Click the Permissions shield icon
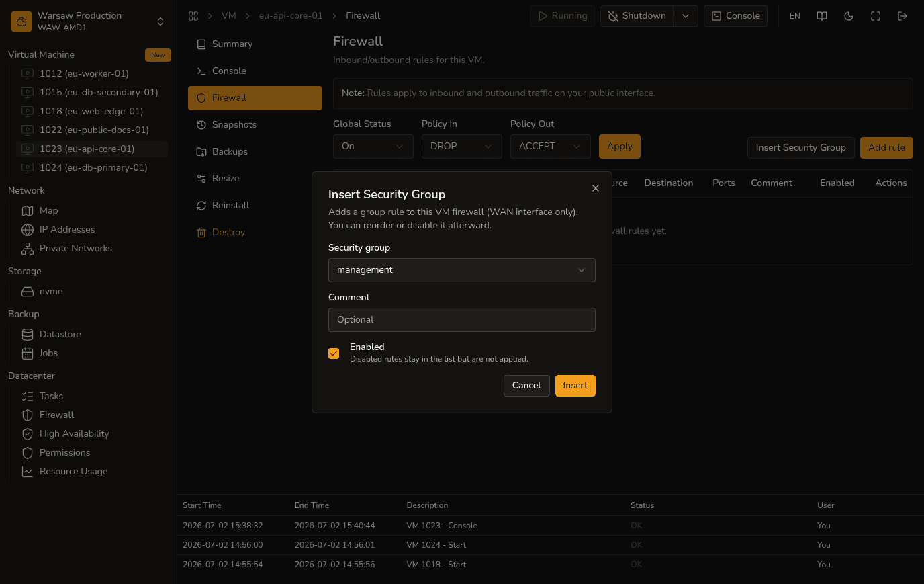 coord(28,452)
